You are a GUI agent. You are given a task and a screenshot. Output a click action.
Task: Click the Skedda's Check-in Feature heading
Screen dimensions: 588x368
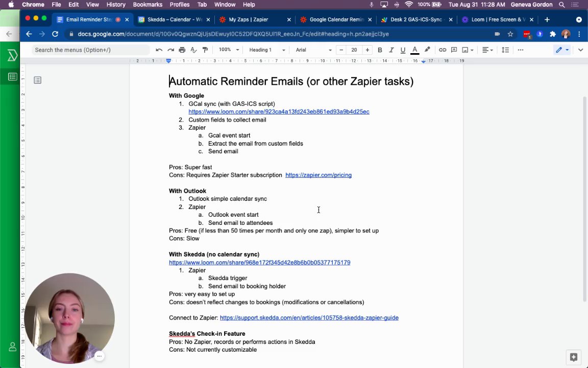tap(207, 334)
